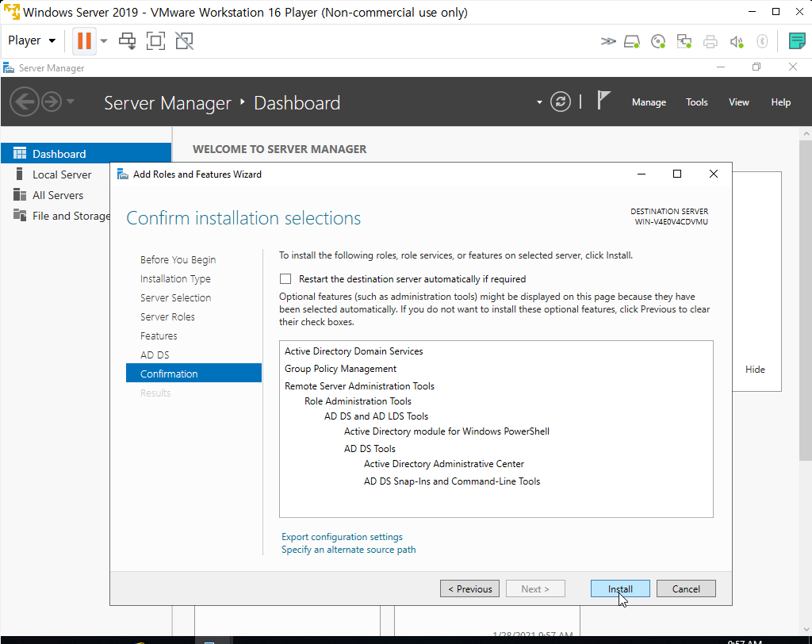Click the Bluetooth device icon
812x644 pixels.
[762, 41]
